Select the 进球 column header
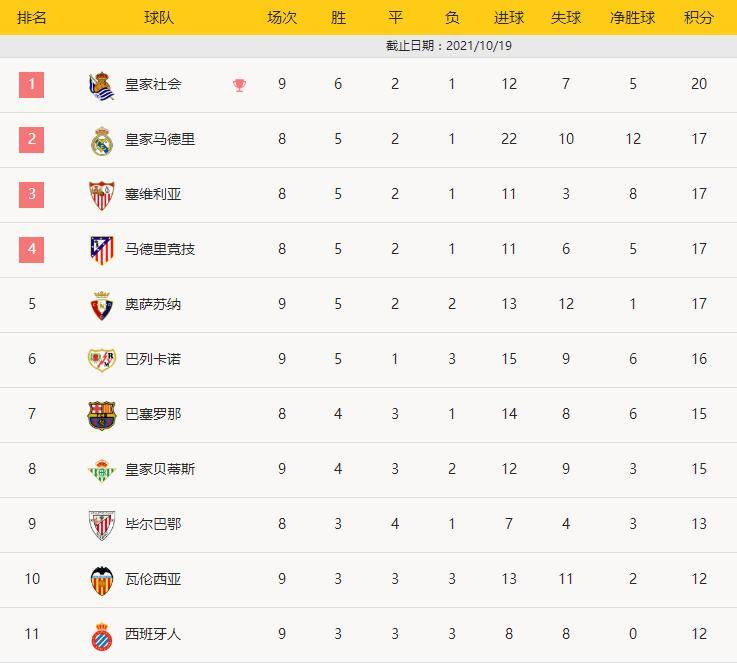 coord(509,18)
